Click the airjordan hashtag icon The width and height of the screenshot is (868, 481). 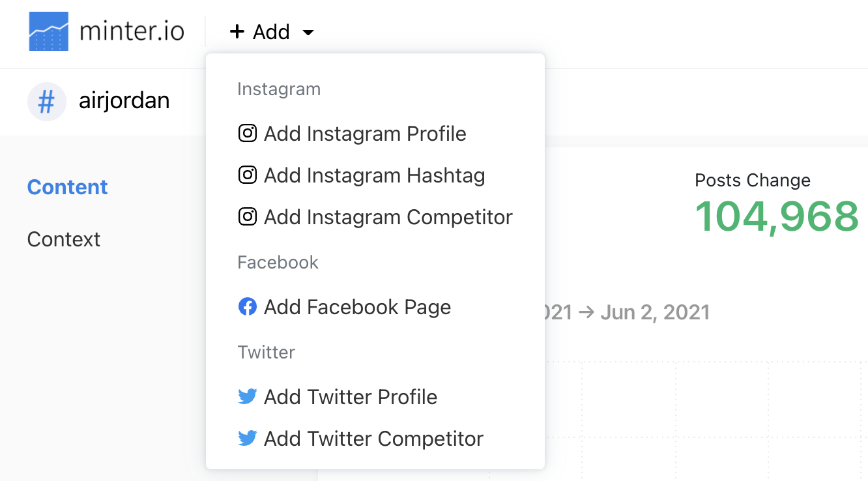click(x=46, y=102)
